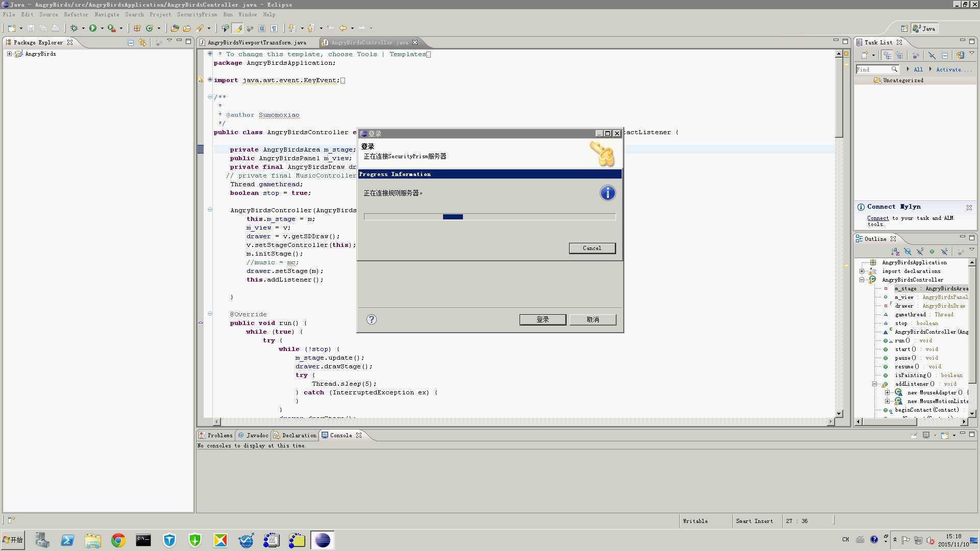980x551 pixels.
Task: Collapse AngryBirdsController node in Outline
Action: click(862, 280)
